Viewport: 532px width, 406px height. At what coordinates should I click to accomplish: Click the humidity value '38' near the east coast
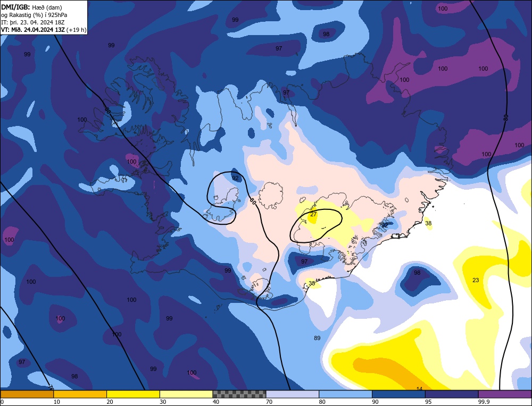(x=428, y=223)
